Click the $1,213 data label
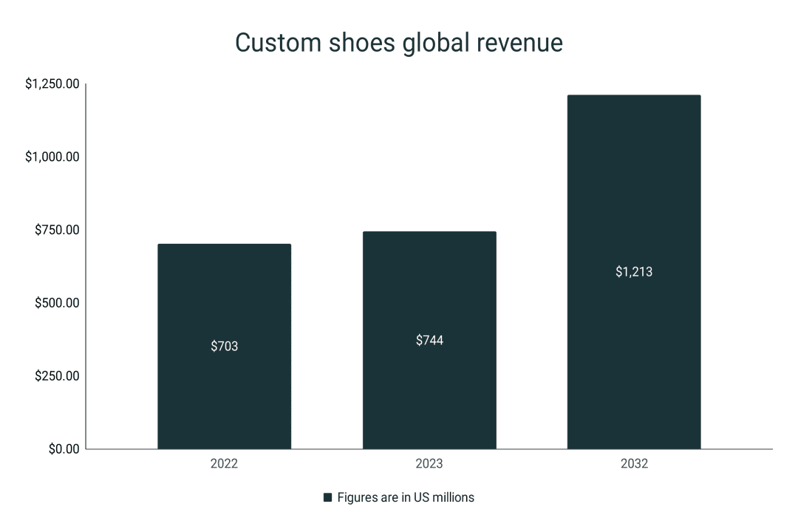The image size is (798, 532). click(x=634, y=272)
